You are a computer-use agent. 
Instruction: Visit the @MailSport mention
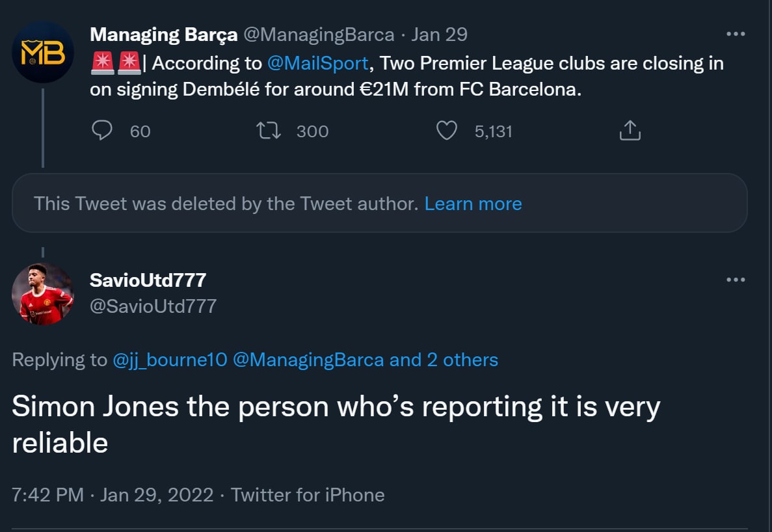(316, 64)
